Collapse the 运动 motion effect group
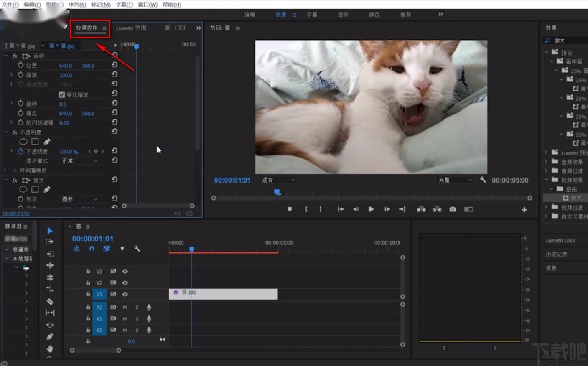Image resolution: width=588 pixels, height=366 pixels. [6, 56]
